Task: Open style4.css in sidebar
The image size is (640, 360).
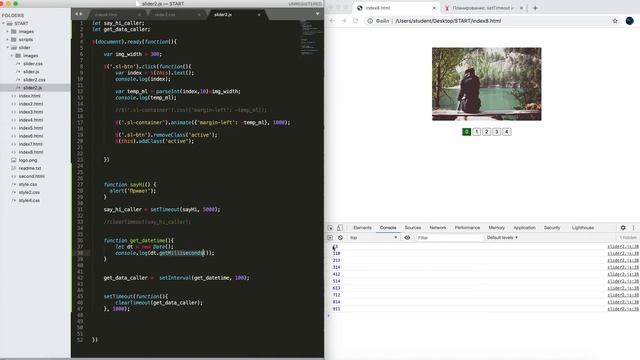Action: pos(29,200)
